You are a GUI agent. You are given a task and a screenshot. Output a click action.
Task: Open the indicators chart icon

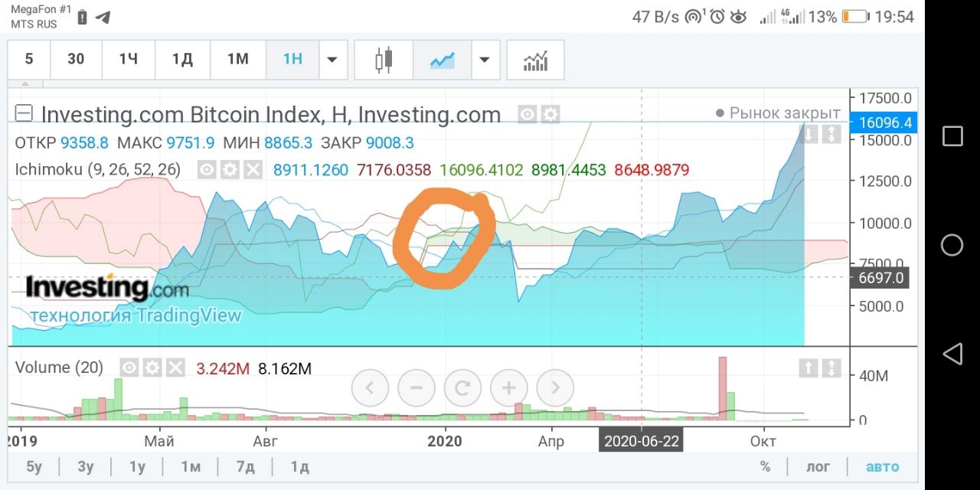535,60
